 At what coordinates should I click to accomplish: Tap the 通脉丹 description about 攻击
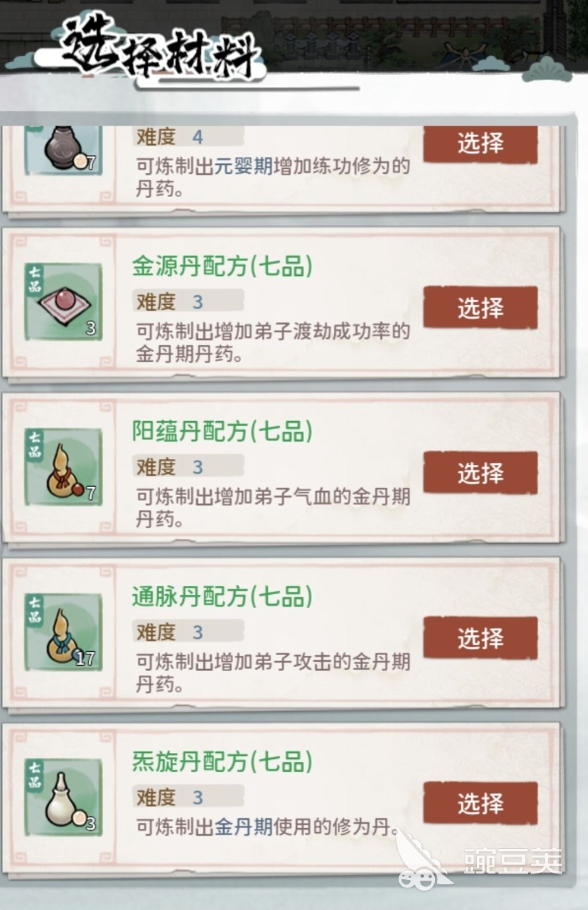(x=273, y=673)
